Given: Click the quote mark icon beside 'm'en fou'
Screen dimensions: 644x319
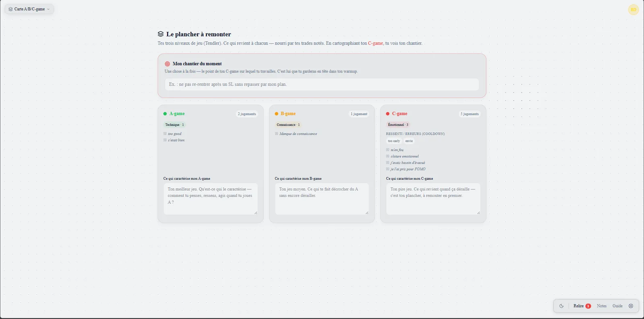Looking at the screenshot, I should click(388, 150).
